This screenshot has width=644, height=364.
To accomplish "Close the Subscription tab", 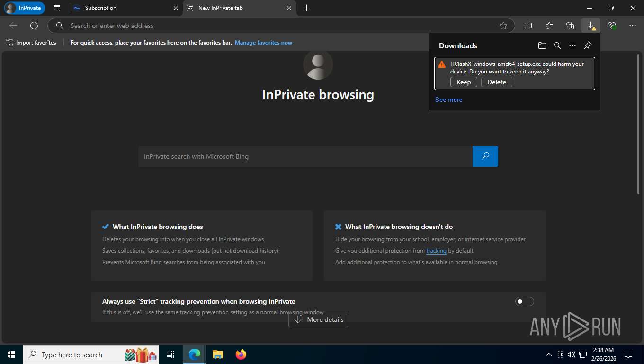I will tap(176, 8).
